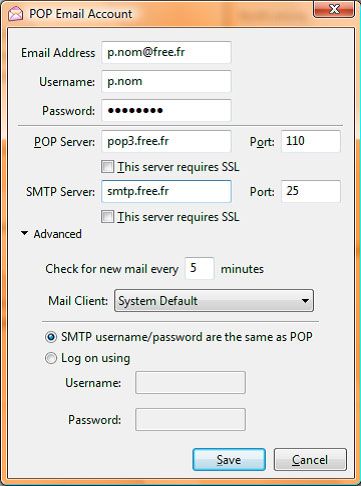Click the Email Address label

coord(58,53)
